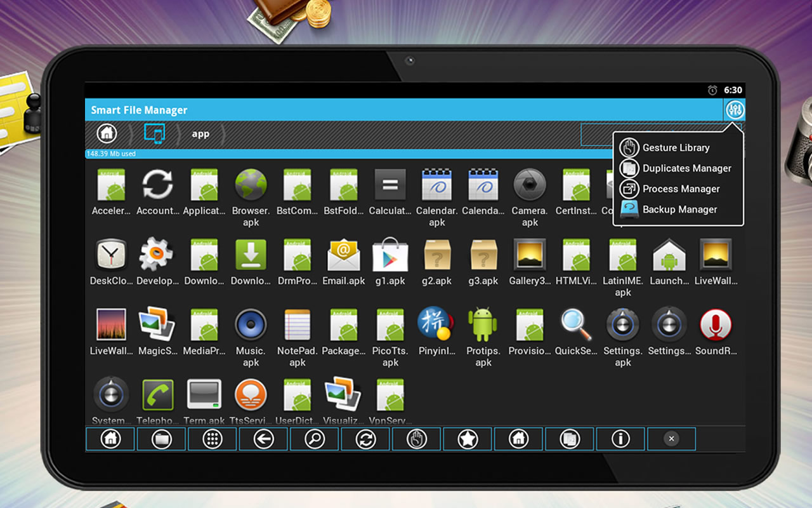Switch view with the grid icon
The image size is (812, 508).
tap(213, 439)
